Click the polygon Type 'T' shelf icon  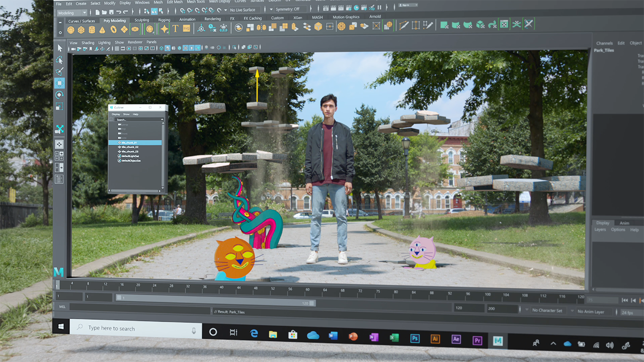(175, 29)
